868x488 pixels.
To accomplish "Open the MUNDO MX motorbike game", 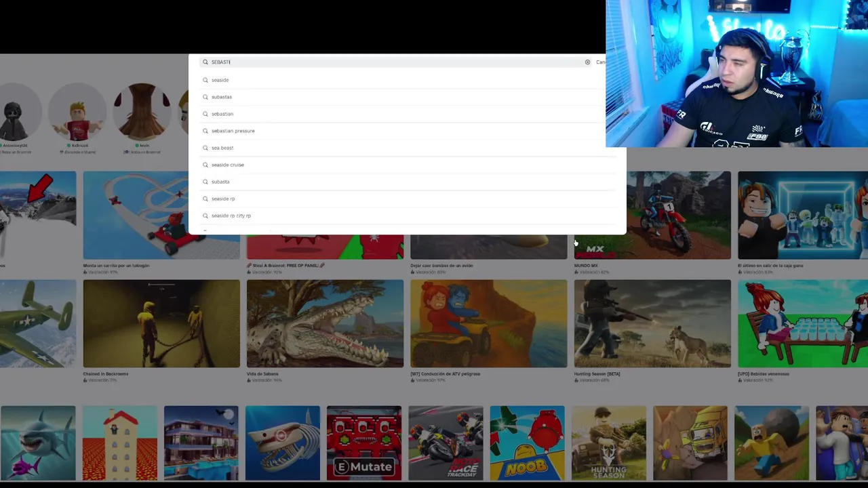I will click(652, 215).
